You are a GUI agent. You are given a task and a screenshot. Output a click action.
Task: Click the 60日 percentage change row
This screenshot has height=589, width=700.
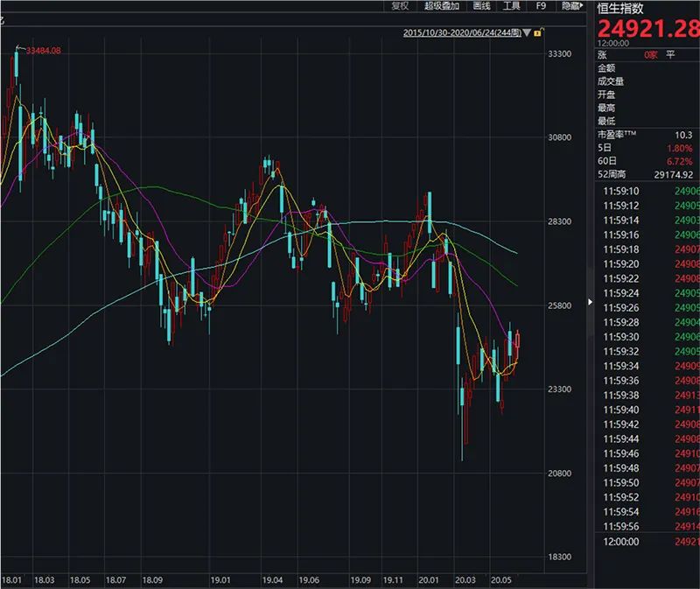click(x=647, y=161)
